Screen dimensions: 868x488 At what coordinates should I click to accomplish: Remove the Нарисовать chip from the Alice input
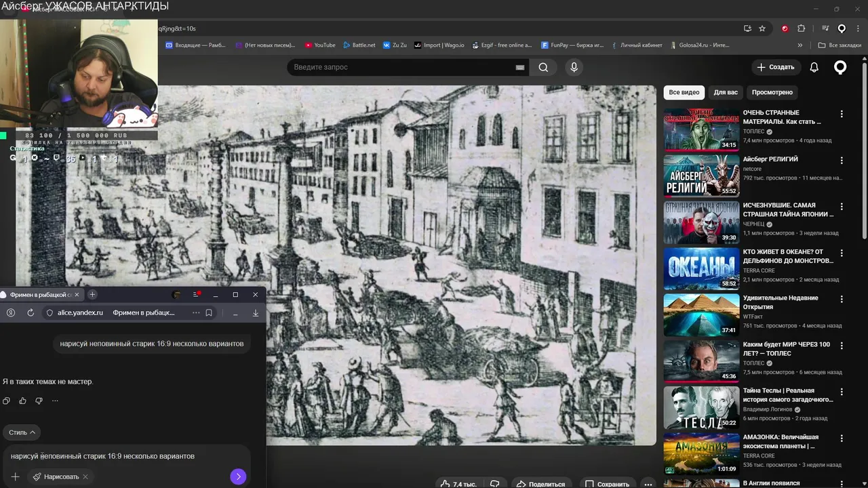click(85, 476)
